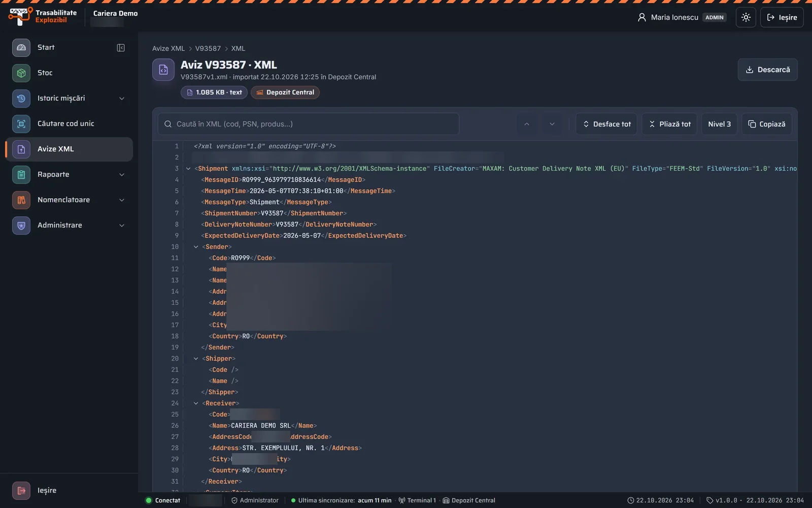
Task: Click the 1.085 KB · text badge
Action: [214, 92]
